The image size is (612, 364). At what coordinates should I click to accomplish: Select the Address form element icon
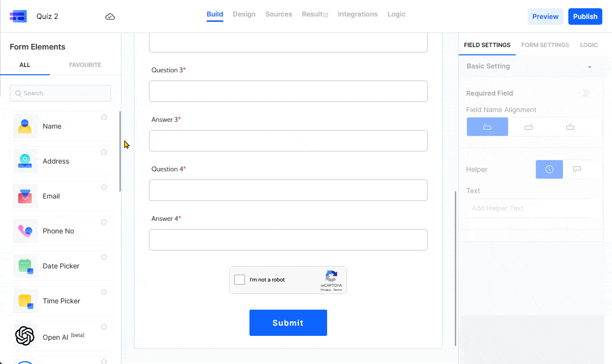26,161
